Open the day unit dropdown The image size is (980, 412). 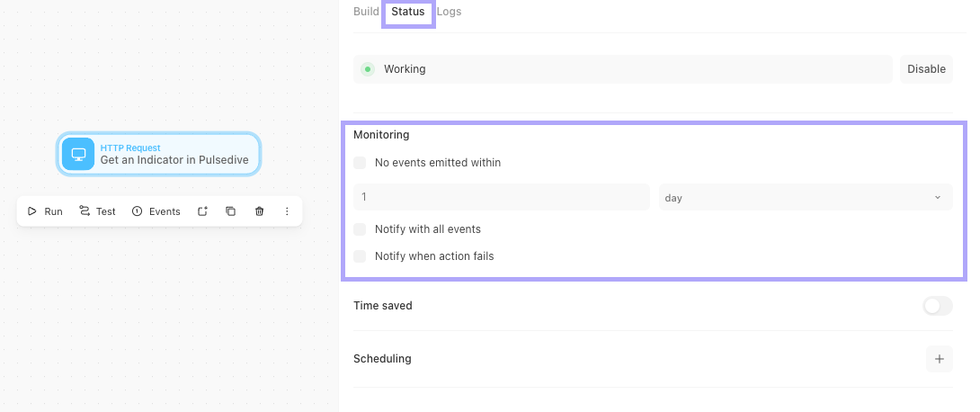click(806, 198)
